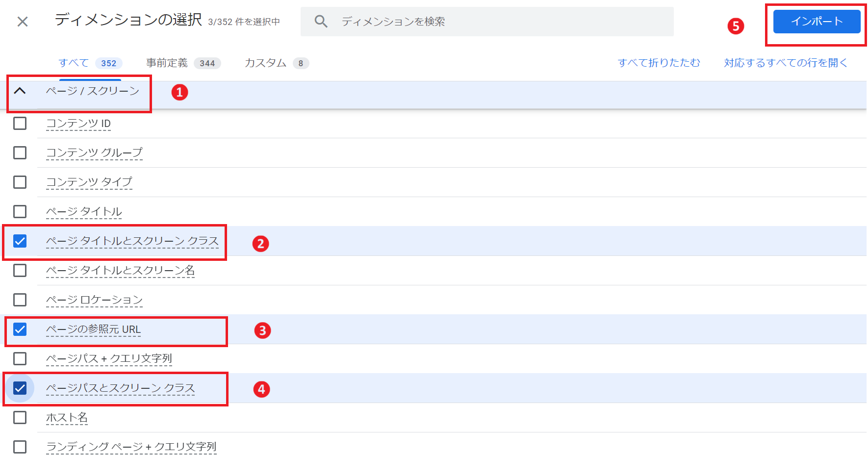Uncheck ページの参照元 URL checkbox
Screen dimensions: 868x455
coord(20,329)
